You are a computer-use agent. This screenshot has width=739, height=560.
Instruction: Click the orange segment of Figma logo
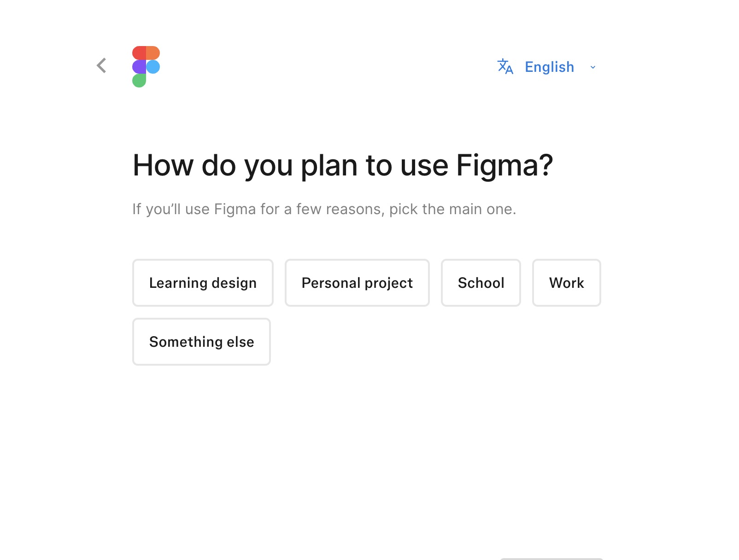click(x=153, y=53)
